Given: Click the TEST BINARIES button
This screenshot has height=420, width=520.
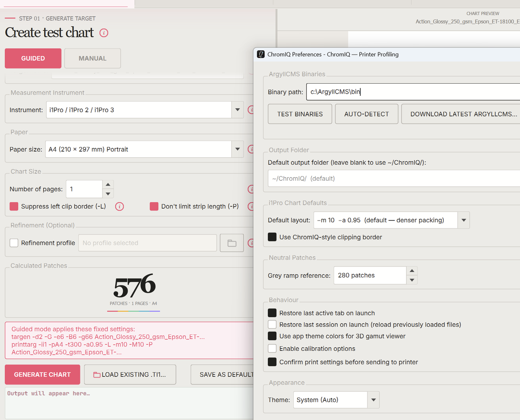Looking at the screenshot, I should [300, 114].
